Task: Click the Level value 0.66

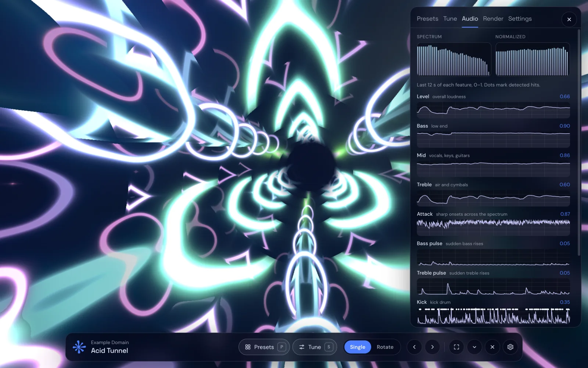Action: [x=564, y=96]
